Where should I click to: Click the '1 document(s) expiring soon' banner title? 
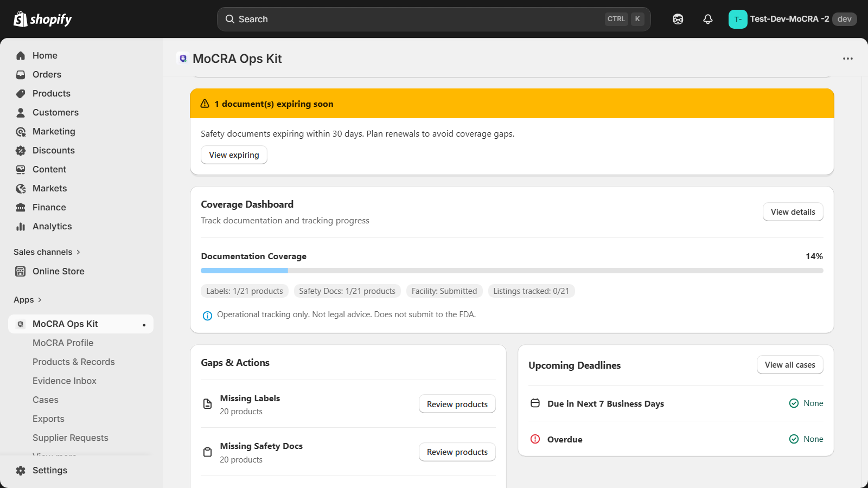click(x=274, y=104)
